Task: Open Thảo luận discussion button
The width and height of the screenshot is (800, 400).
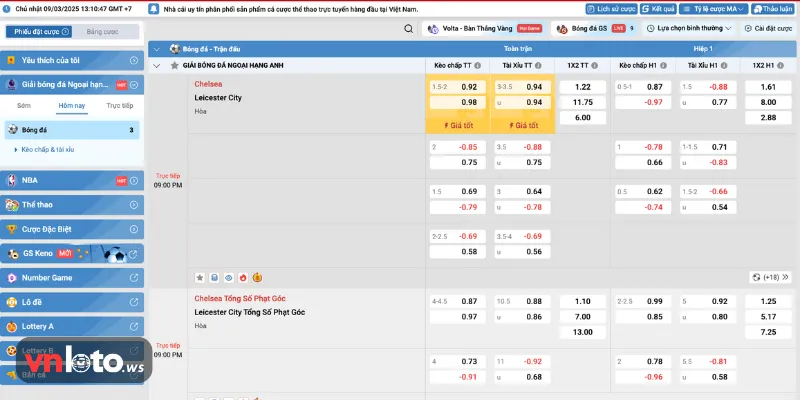Action: [777, 8]
